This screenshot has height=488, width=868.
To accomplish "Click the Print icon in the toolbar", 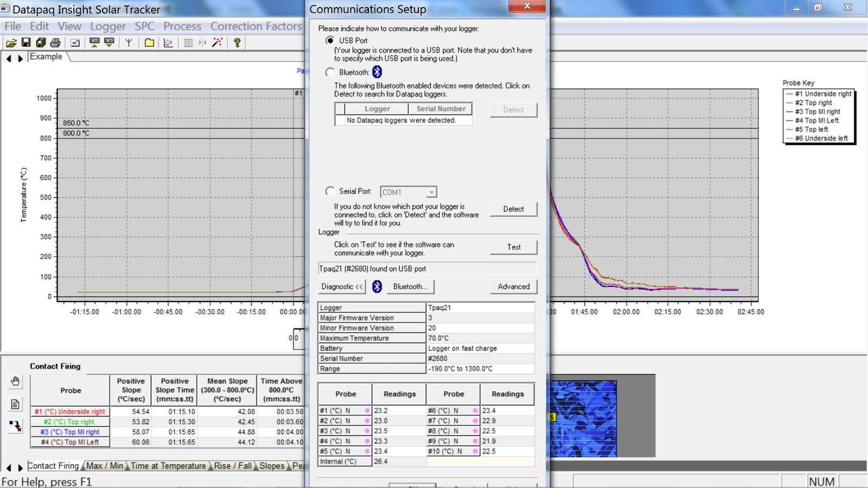I will coord(55,43).
